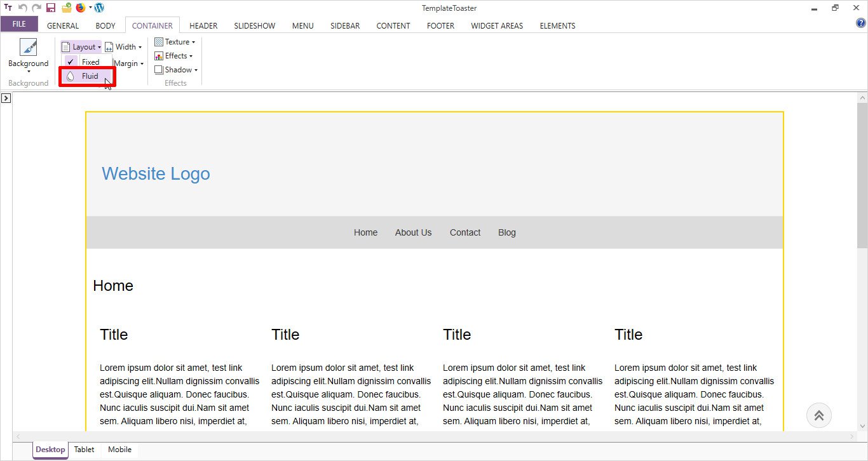This screenshot has height=461, width=868.
Task: Choose the Fluid layout option
Action: point(90,76)
